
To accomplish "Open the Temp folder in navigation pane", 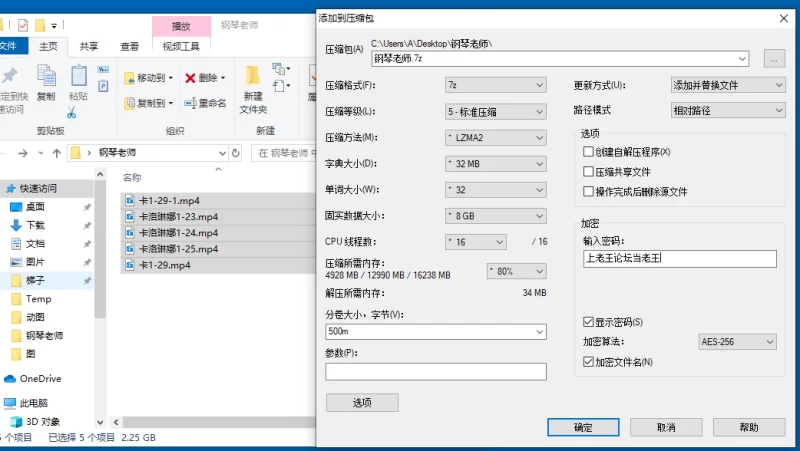I will pos(38,299).
